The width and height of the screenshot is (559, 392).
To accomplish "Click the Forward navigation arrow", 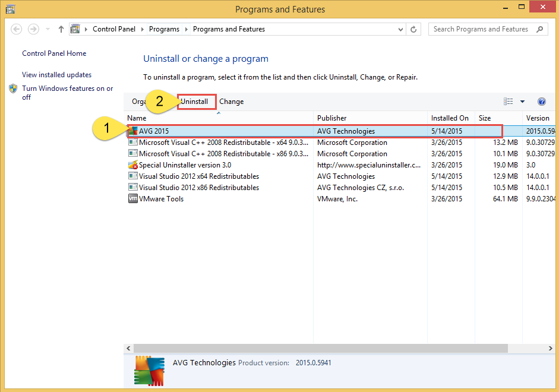I will click(x=33, y=29).
